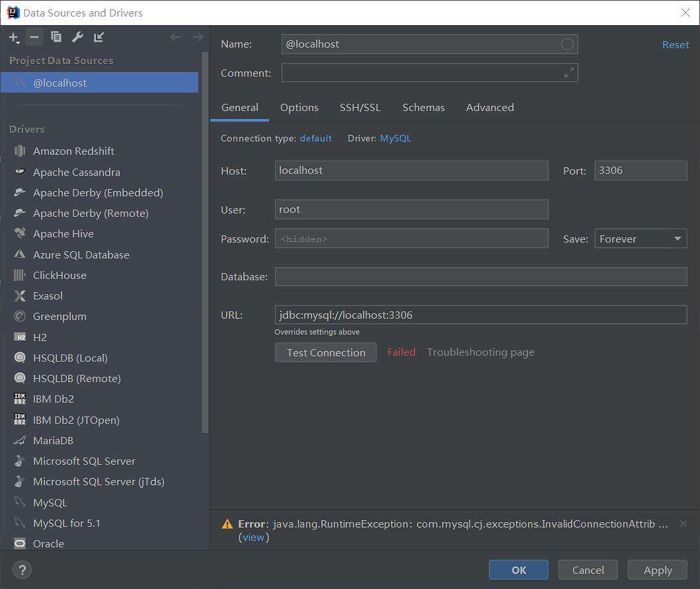Click the Test Connection button

pyautogui.click(x=325, y=352)
